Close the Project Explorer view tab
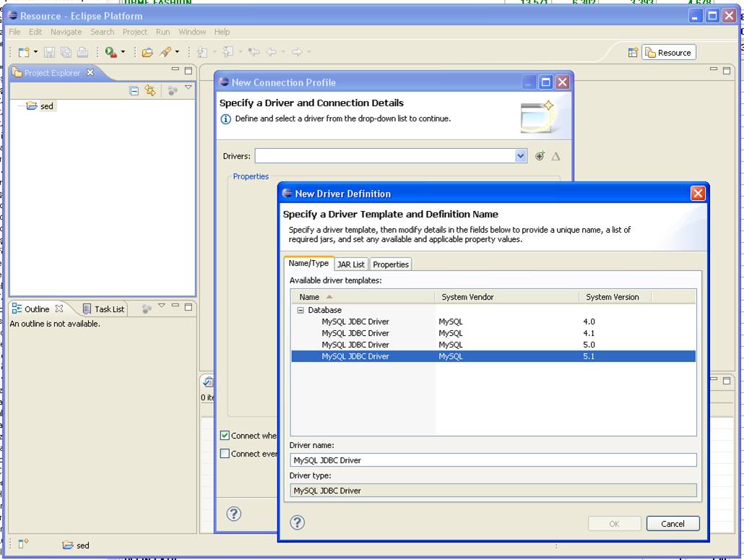Image resolution: width=744 pixels, height=560 pixels. 90,72
